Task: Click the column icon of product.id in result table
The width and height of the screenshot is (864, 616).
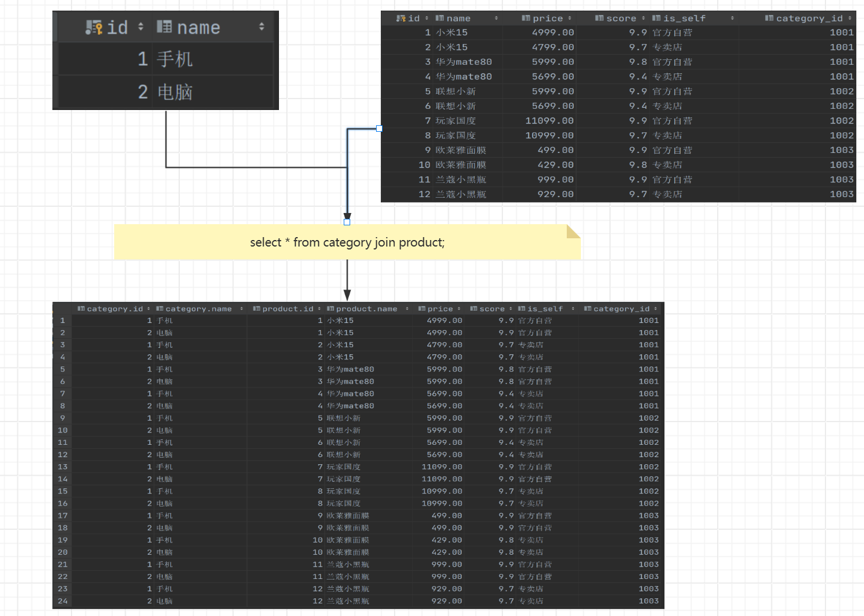Action: [x=257, y=308]
